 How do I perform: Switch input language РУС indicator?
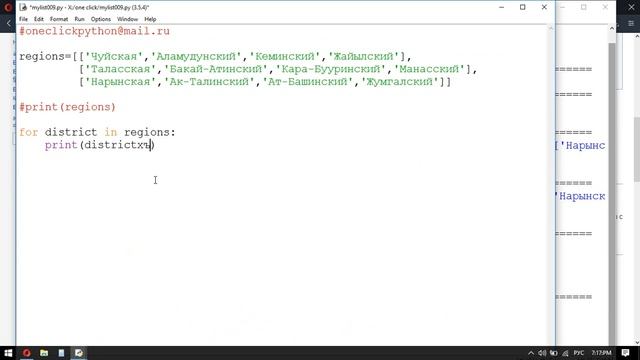click(579, 353)
